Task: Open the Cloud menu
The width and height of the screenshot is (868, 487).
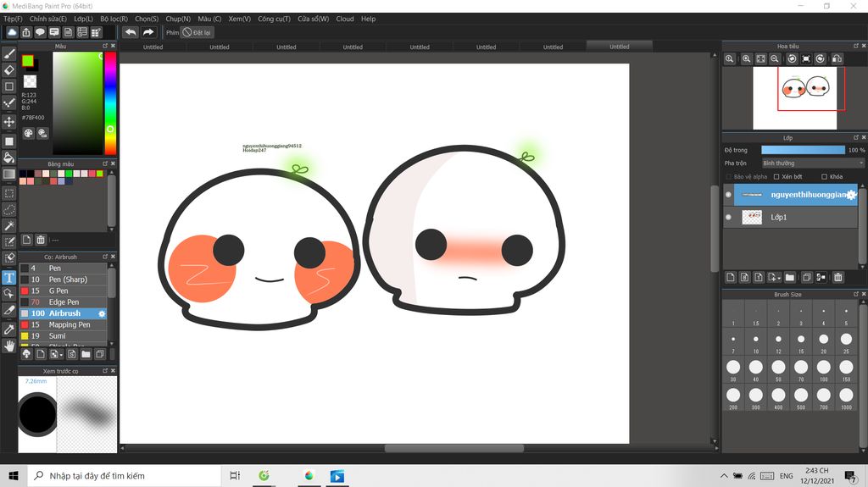Action: coord(345,19)
